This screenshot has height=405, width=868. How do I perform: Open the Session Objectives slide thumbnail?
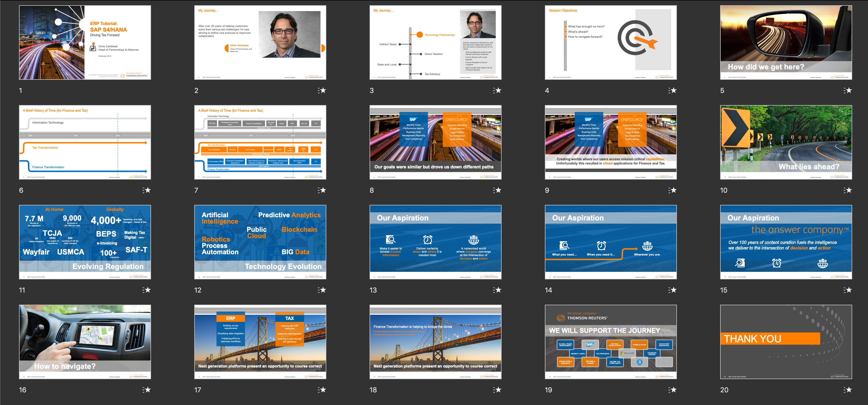point(611,43)
